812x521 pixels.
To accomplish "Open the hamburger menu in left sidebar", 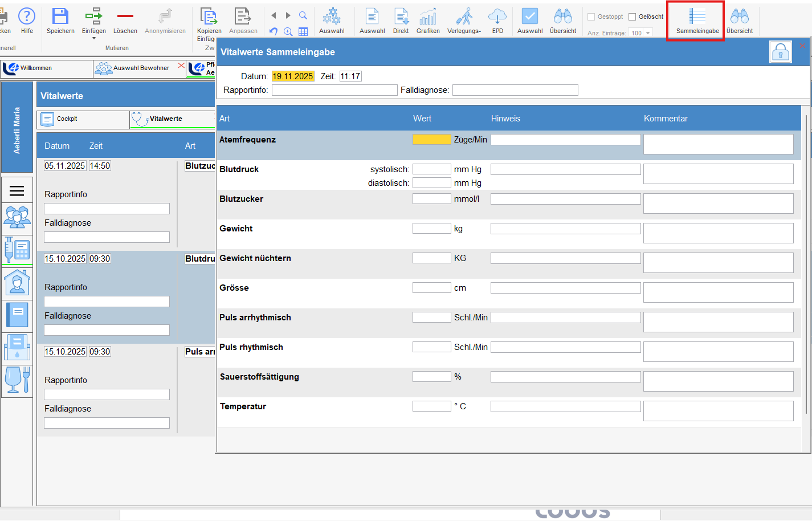I will (17, 191).
